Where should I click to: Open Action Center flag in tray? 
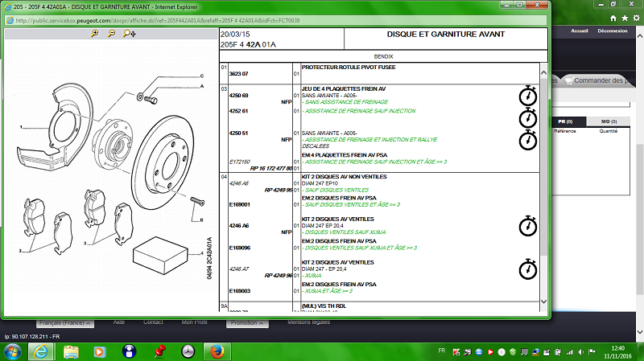click(x=592, y=352)
